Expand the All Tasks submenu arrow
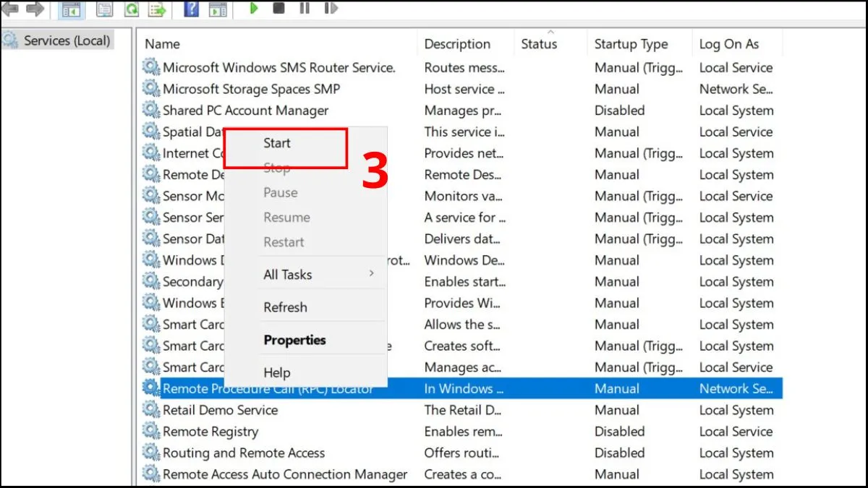Image resolution: width=868 pixels, height=488 pixels. [372, 274]
